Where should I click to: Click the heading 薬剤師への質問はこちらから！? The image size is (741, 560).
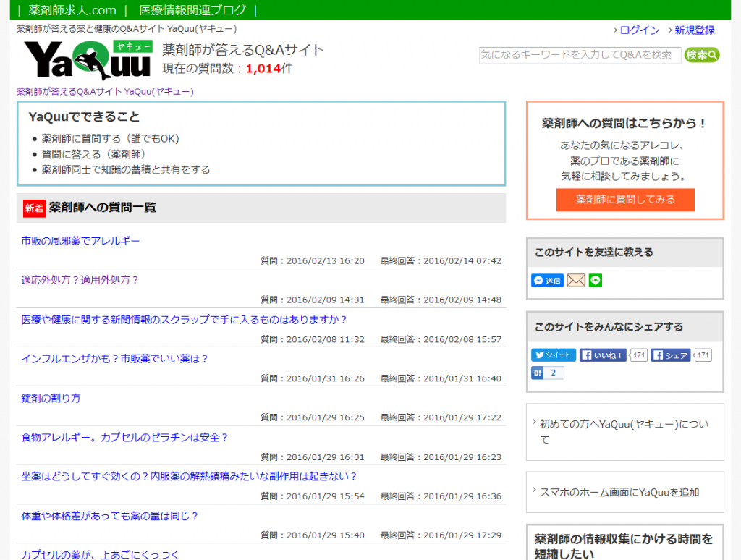click(624, 123)
